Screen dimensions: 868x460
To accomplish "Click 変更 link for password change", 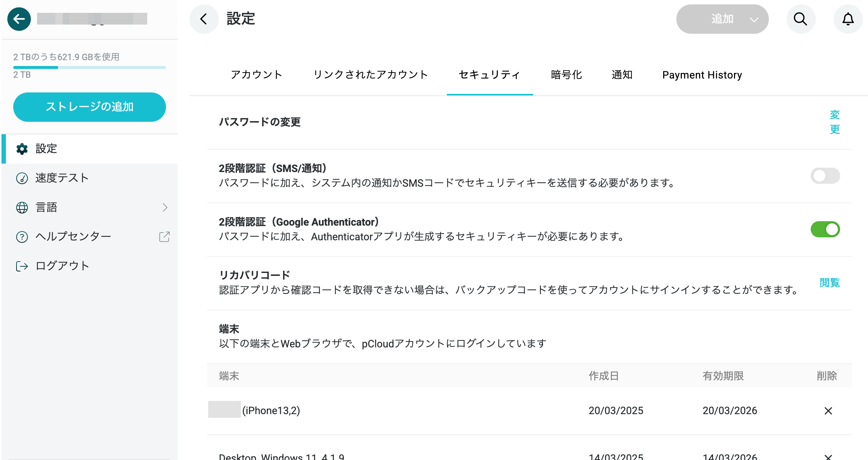I will (x=835, y=122).
